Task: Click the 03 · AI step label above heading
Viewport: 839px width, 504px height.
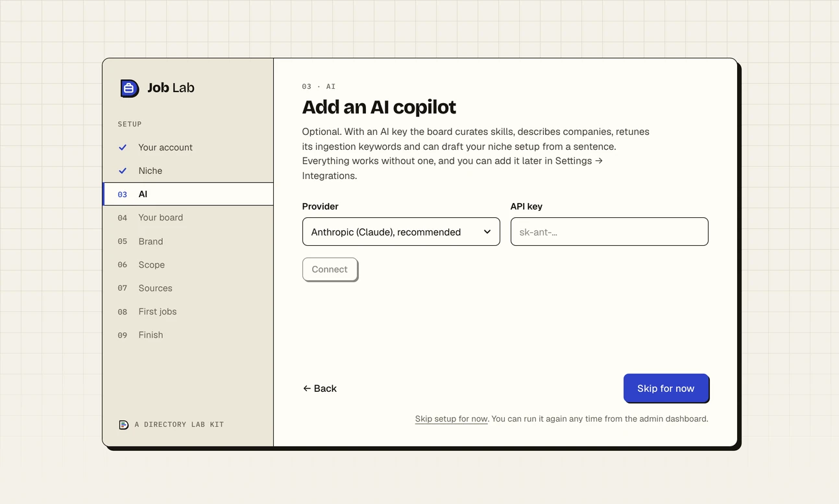Action: (x=319, y=86)
